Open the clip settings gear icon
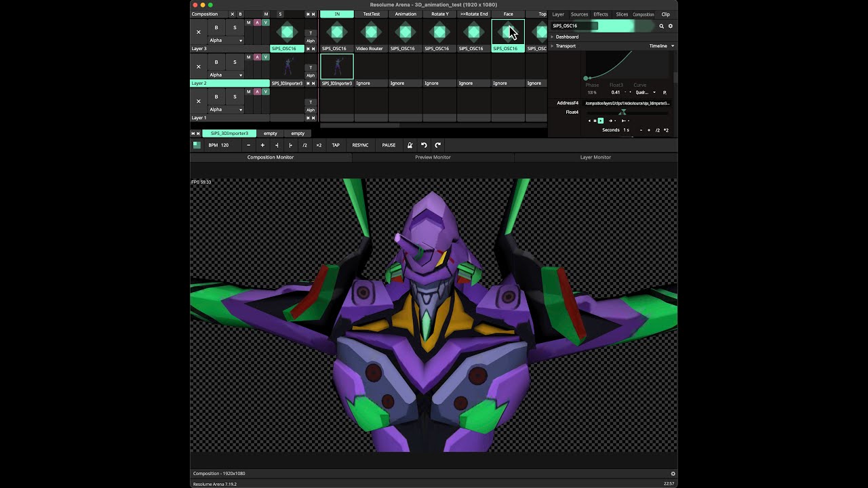Image resolution: width=868 pixels, height=488 pixels. pyautogui.click(x=671, y=26)
